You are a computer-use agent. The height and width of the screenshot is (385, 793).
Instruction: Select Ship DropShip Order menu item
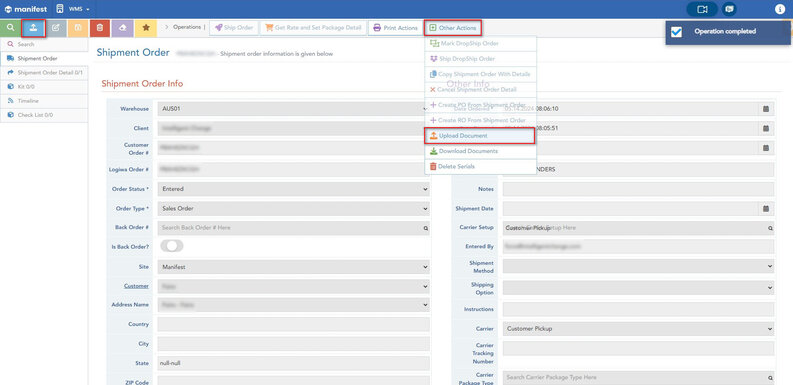click(x=480, y=59)
